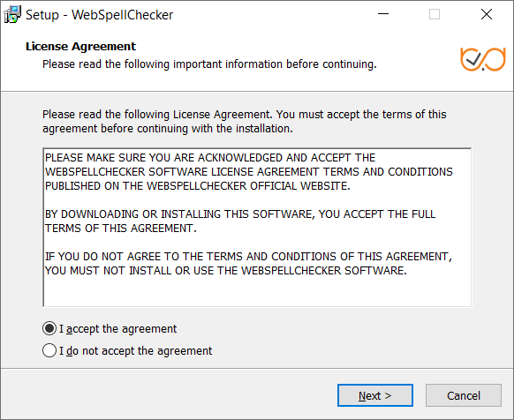Minimize the Setup window
514x420 pixels.
[x=383, y=14]
